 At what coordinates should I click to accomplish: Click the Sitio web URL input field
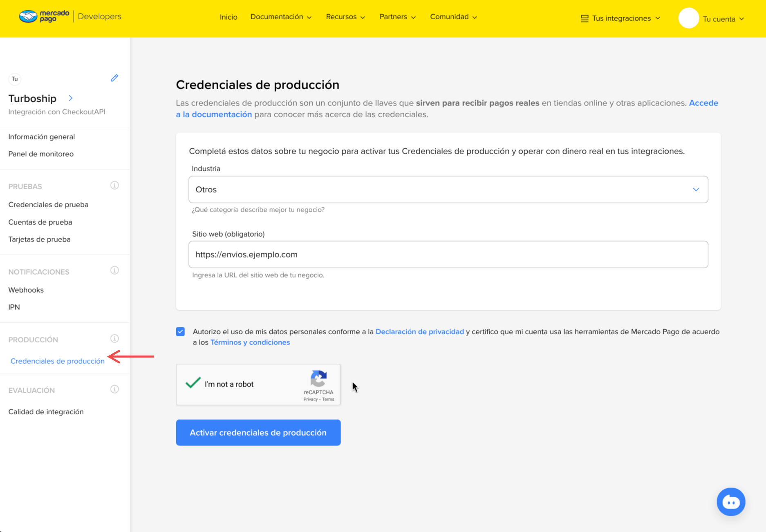click(x=448, y=254)
